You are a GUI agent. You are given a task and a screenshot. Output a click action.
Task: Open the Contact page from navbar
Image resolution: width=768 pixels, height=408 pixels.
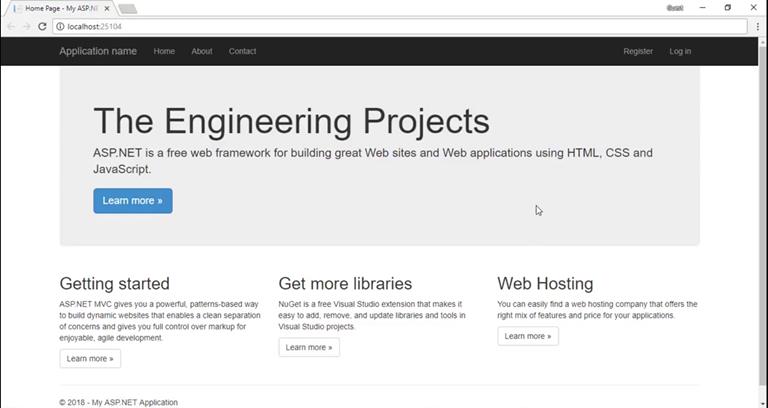point(242,51)
